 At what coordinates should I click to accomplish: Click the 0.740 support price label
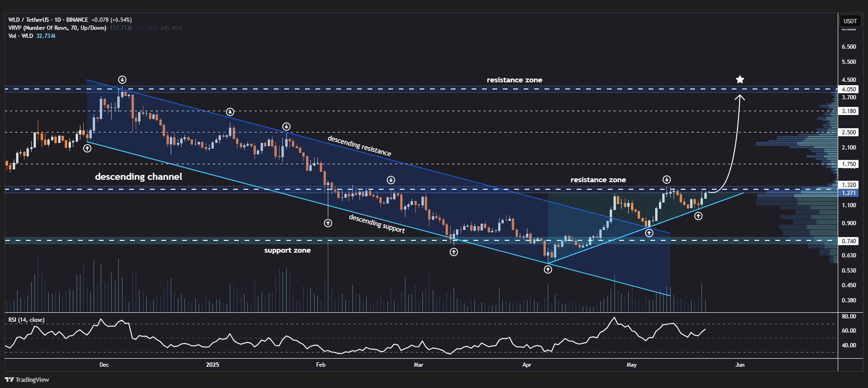point(849,241)
